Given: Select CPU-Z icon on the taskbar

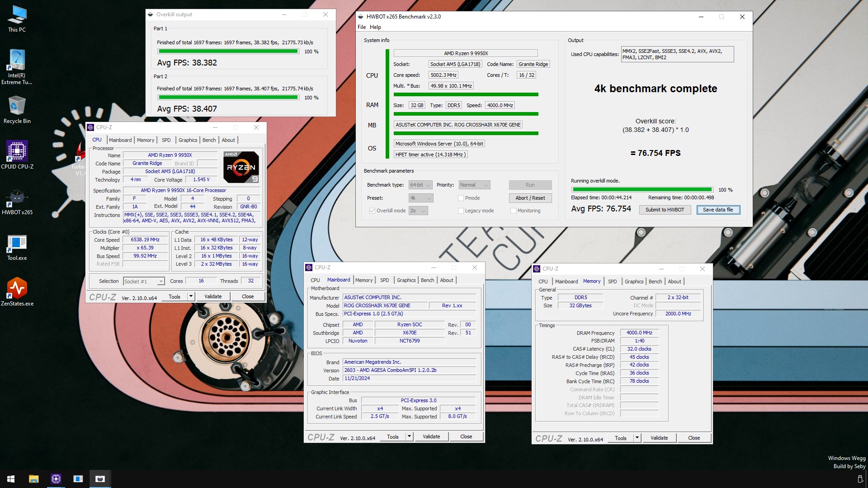Looking at the screenshot, I should tap(56, 479).
